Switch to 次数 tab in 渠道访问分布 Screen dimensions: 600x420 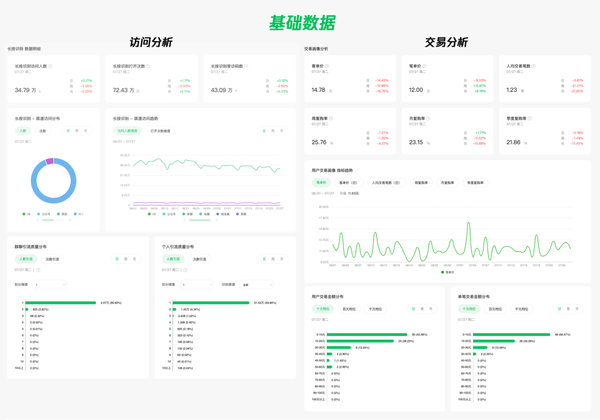tap(42, 131)
